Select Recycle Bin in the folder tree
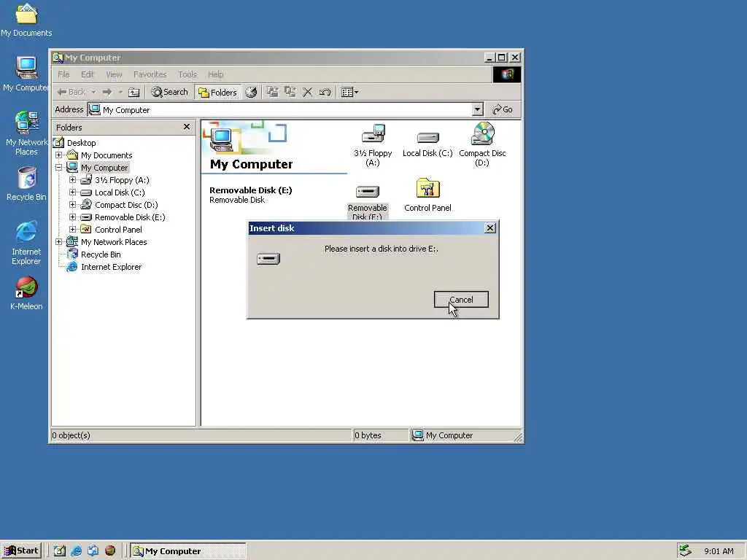Screen dimensions: 747x560 pyautogui.click(x=101, y=254)
